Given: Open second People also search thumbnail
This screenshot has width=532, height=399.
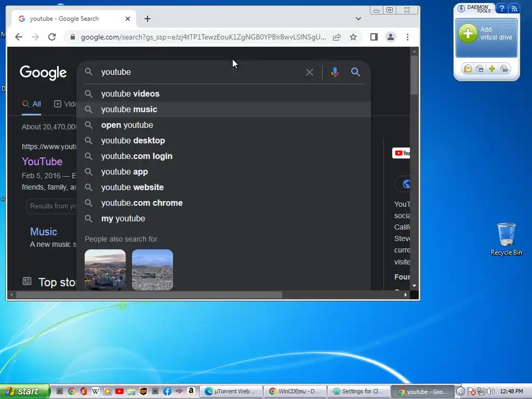Looking at the screenshot, I should coord(152,270).
